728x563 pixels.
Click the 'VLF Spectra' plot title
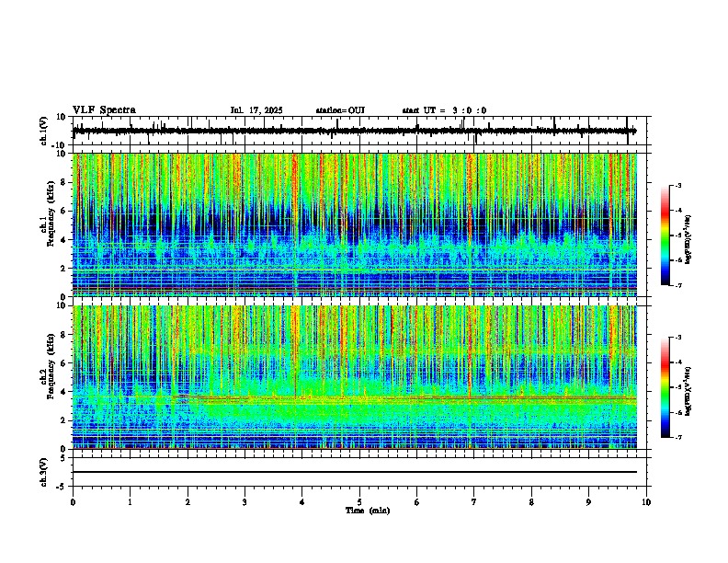point(104,110)
